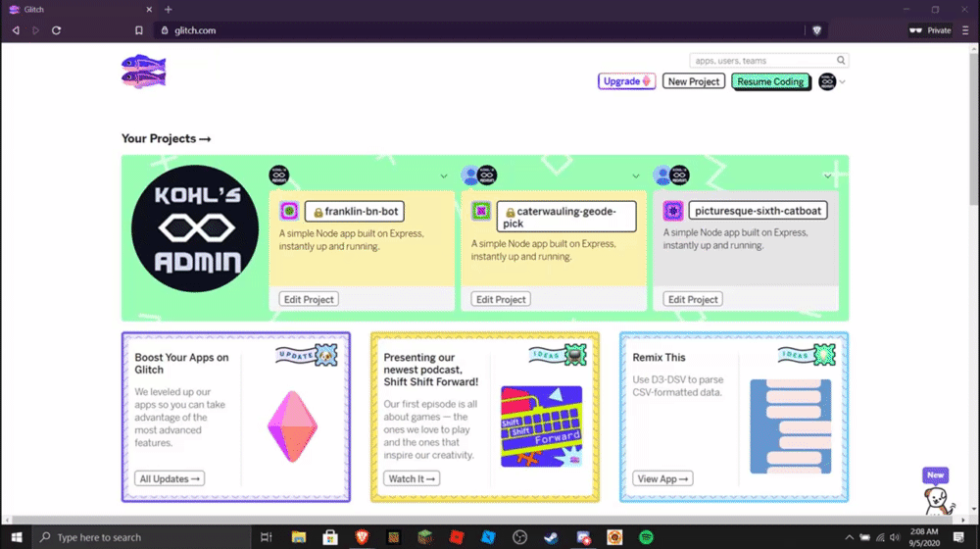
Task: Open Steam from the taskbar
Action: tap(551, 537)
